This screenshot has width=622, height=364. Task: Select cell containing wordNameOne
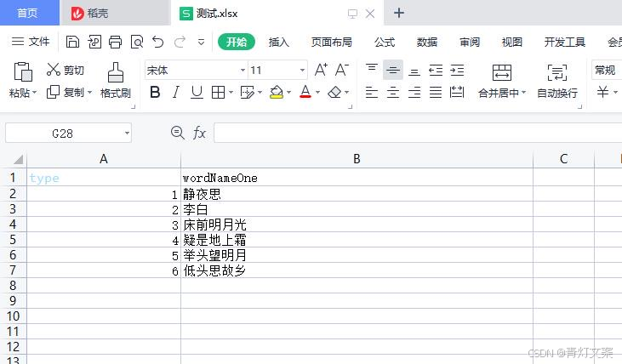tap(357, 178)
